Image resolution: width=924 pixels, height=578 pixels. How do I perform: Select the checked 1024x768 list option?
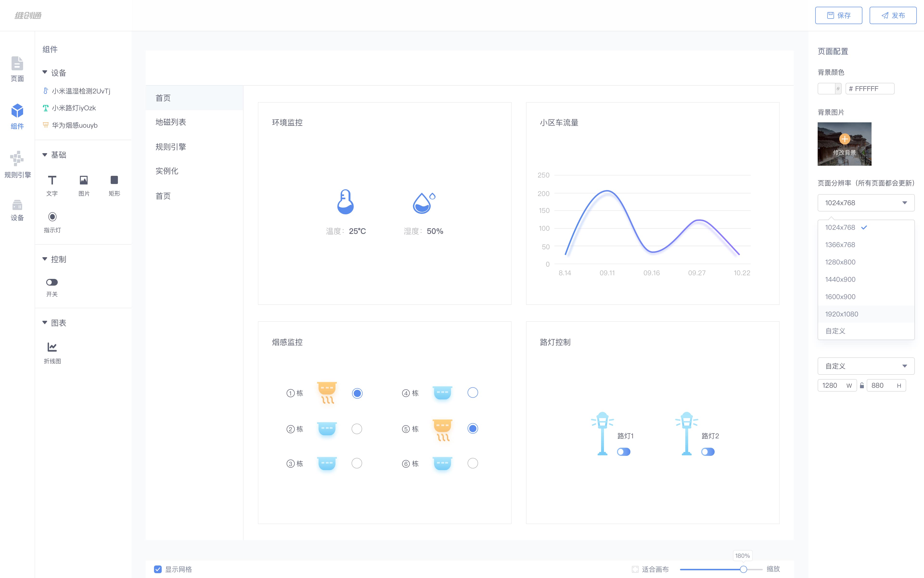tap(866, 227)
